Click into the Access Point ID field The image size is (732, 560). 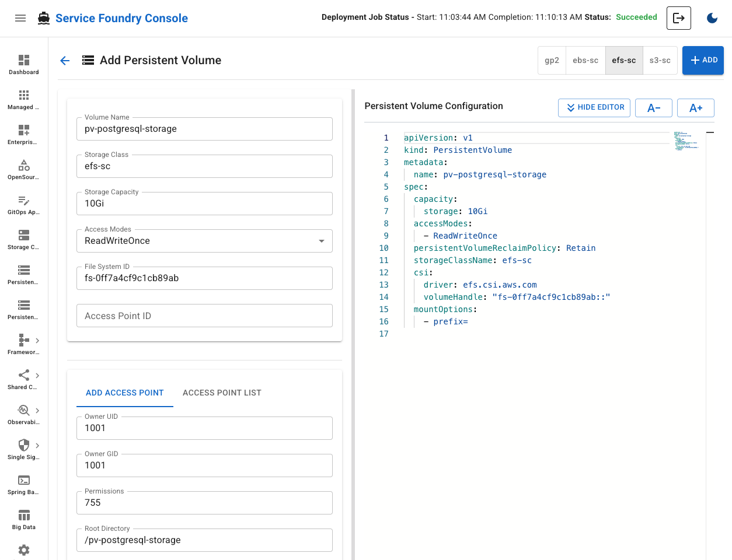204,316
